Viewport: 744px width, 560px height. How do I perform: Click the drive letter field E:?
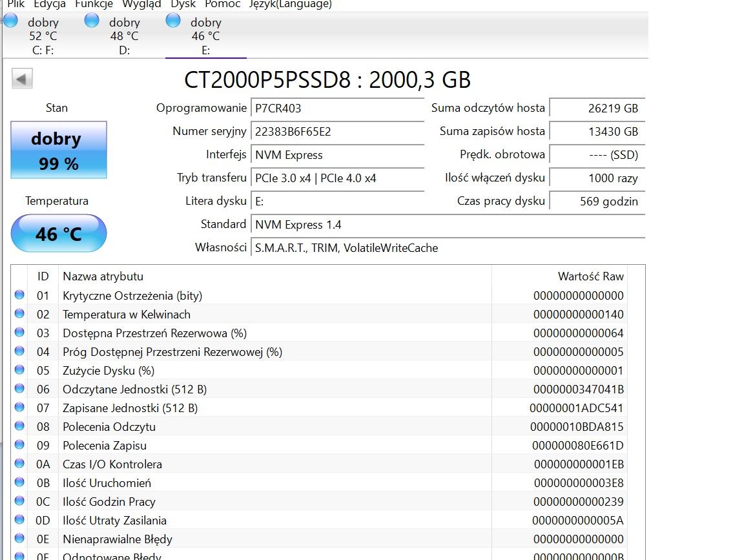tap(337, 202)
